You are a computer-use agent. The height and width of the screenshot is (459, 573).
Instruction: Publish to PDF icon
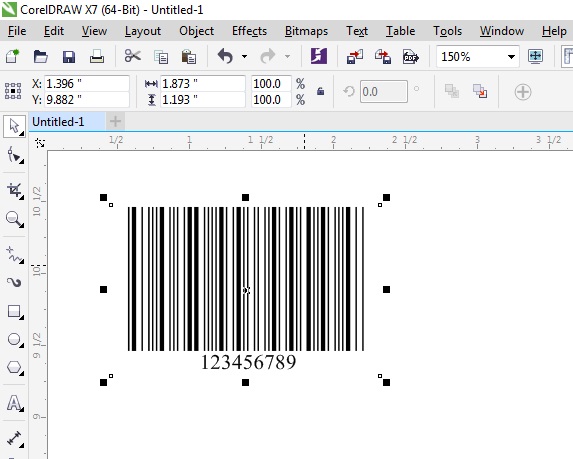[411, 57]
